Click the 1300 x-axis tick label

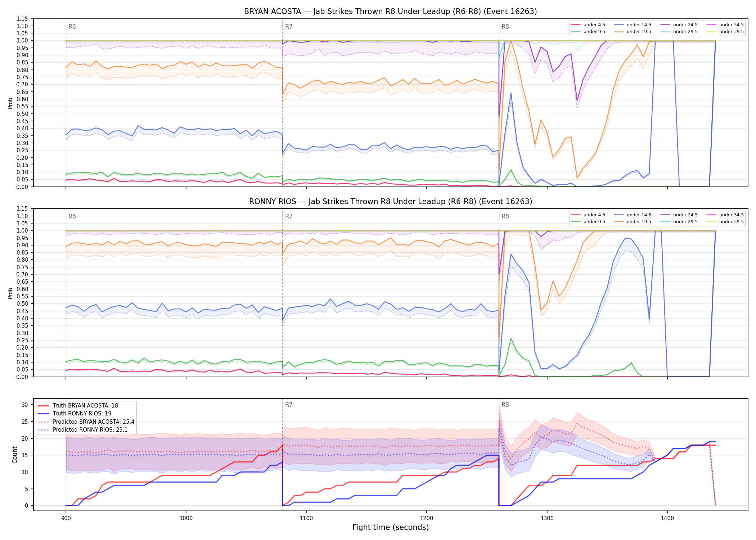(547, 518)
